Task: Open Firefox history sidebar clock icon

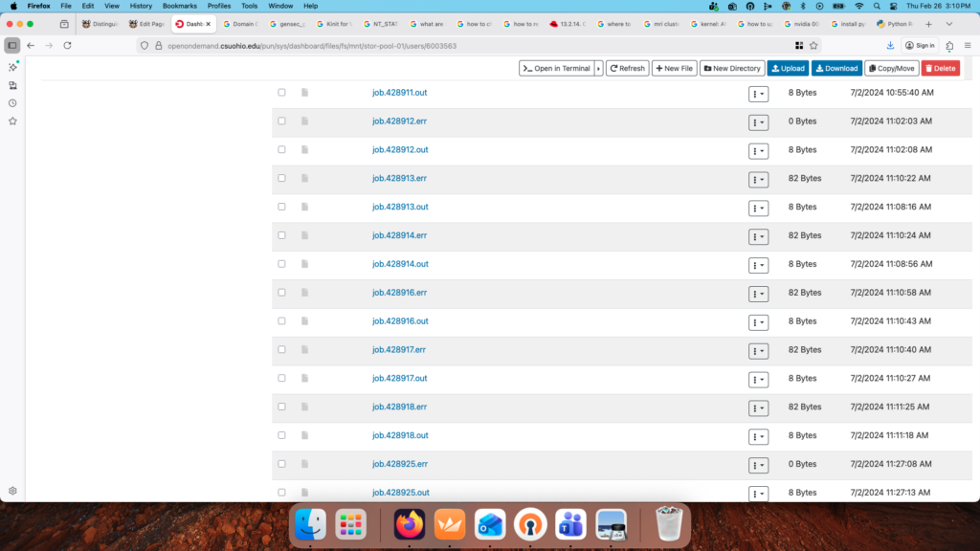Action: [12, 103]
